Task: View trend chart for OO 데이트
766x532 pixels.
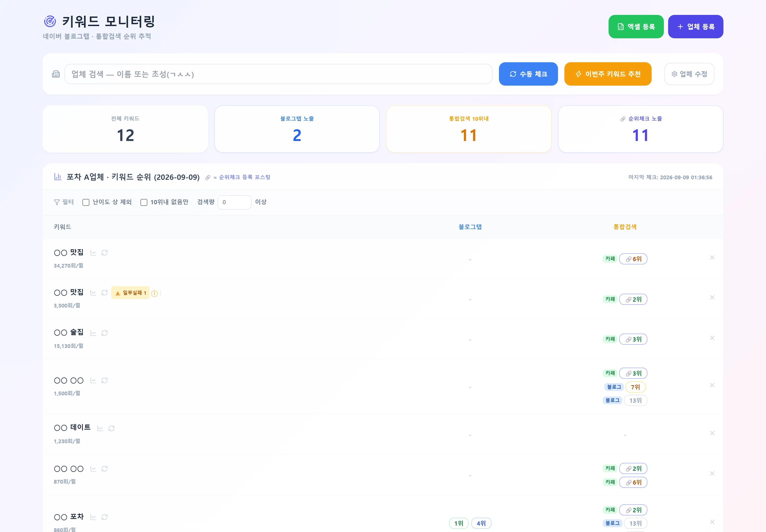Action: (100, 428)
